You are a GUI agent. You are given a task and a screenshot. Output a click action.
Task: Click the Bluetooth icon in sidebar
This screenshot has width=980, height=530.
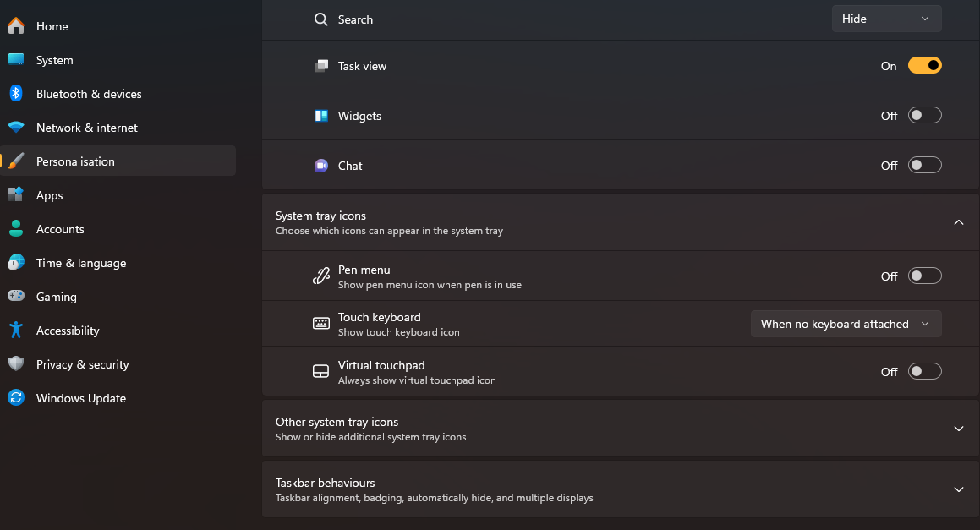[x=15, y=94]
